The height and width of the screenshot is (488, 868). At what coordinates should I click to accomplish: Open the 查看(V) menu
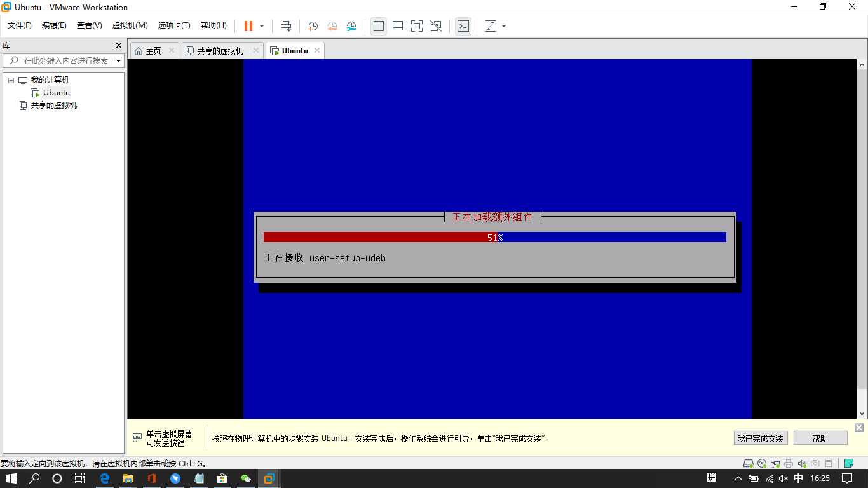tap(89, 25)
